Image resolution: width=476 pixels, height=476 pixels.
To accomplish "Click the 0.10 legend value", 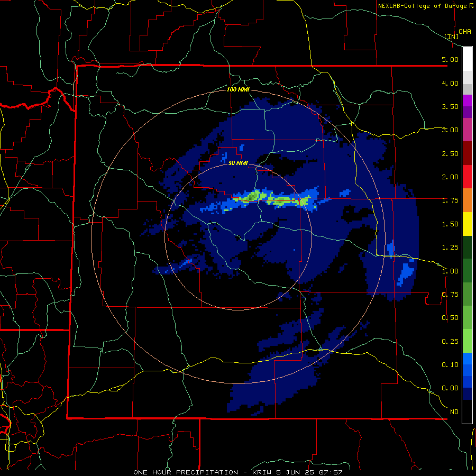I will (x=450, y=365).
